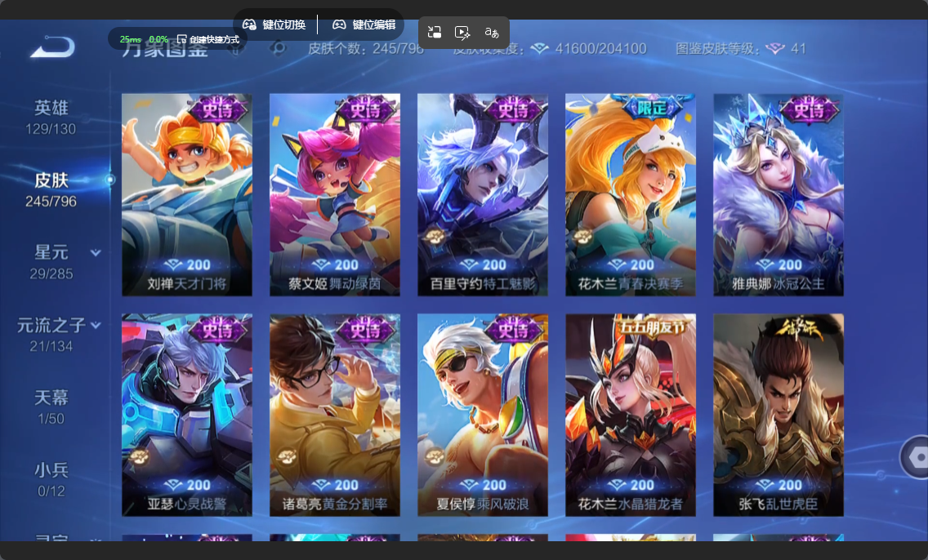Click the back arrow icon
Image resolution: width=928 pixels, height=560 pixels.
pyautogui.click(x=52, y=47)
